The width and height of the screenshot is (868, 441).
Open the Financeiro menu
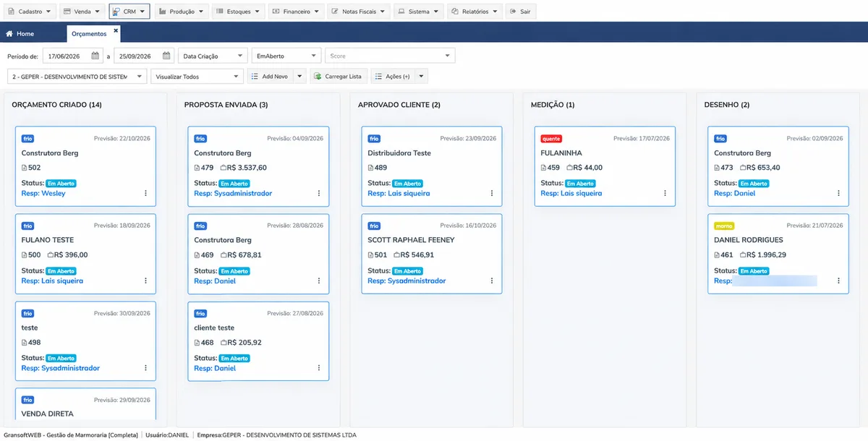(x=296, y=12)
